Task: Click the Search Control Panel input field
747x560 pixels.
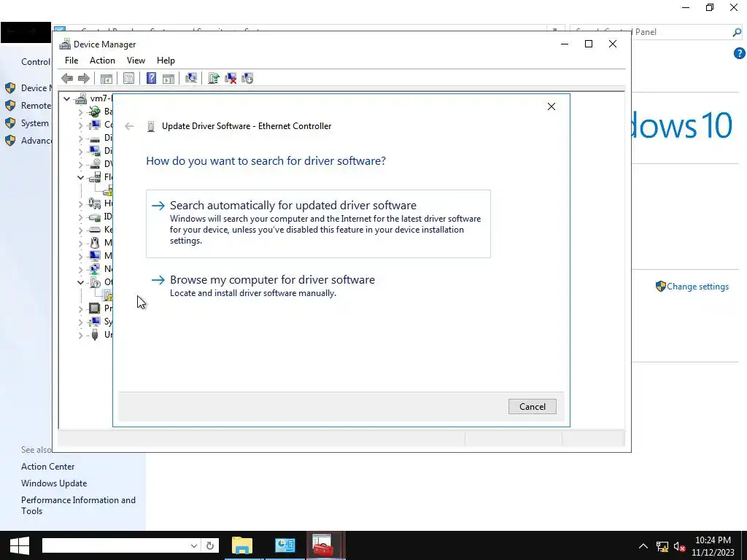Action: coord(651,32)
